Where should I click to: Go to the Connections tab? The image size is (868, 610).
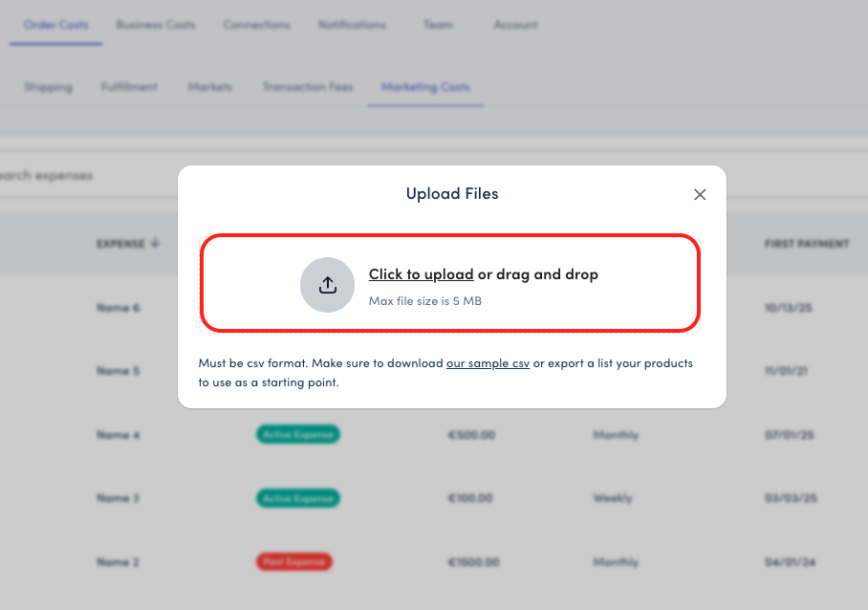pos(256,25)
